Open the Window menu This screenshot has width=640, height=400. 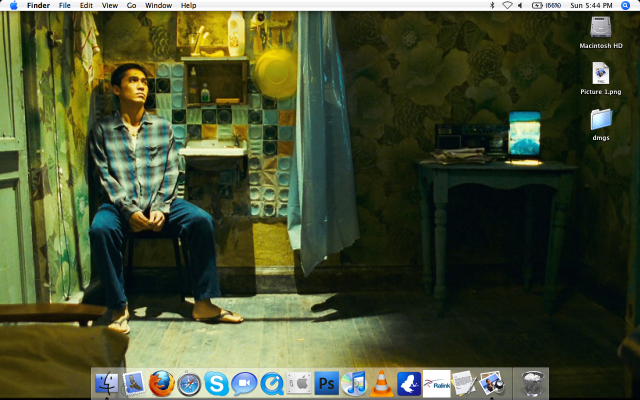click(158, 5)
